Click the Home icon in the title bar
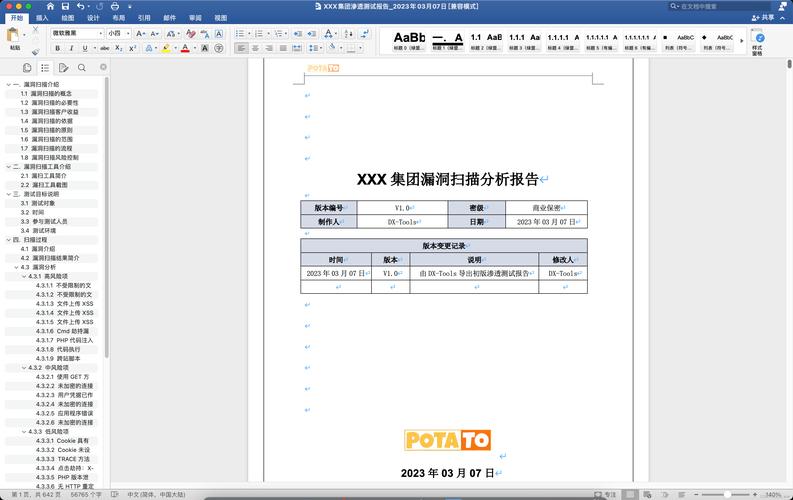Viewport: 793px width, 500px height. coord(50,7)
